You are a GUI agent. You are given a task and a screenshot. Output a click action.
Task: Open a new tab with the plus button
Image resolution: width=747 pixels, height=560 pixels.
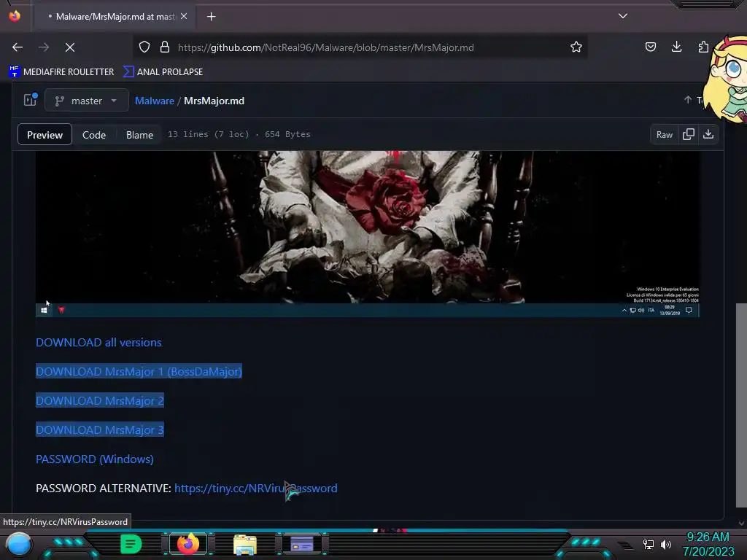pyautogui.click(x=211, y=17)
